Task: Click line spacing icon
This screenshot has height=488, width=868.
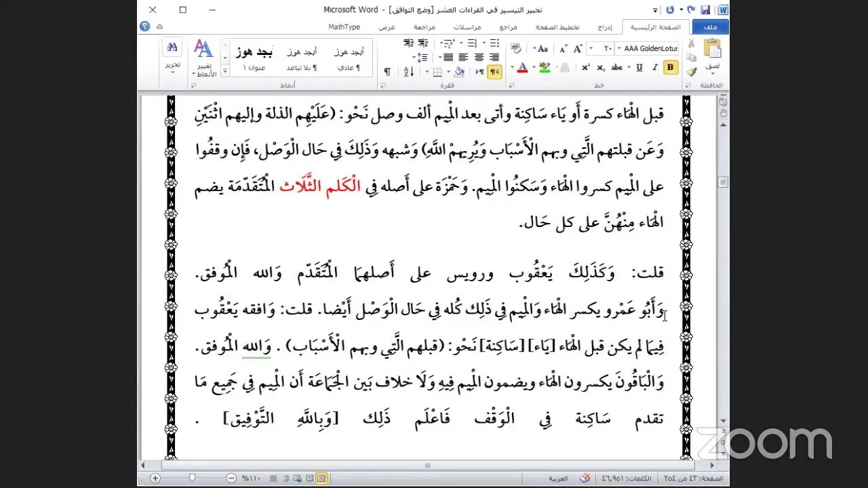Action: click(x=421, y=58)
